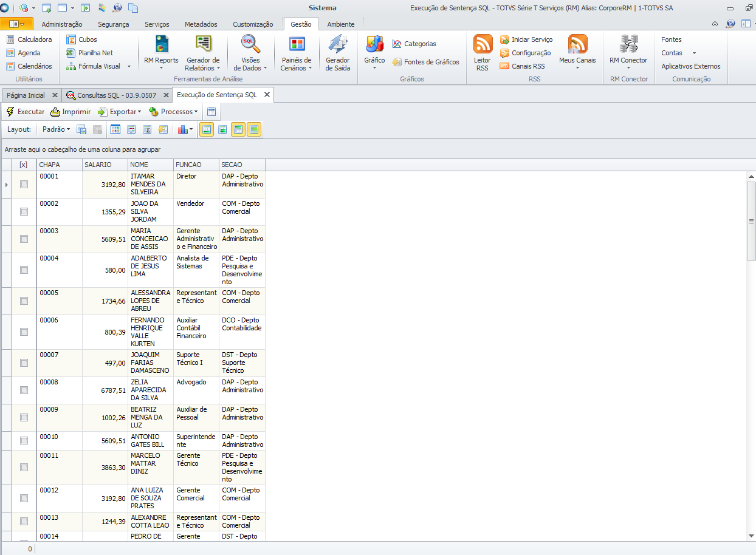This screenshot has height=555, width=756.
Task: Click the column chooser grid icon
Action: (115, 129)
